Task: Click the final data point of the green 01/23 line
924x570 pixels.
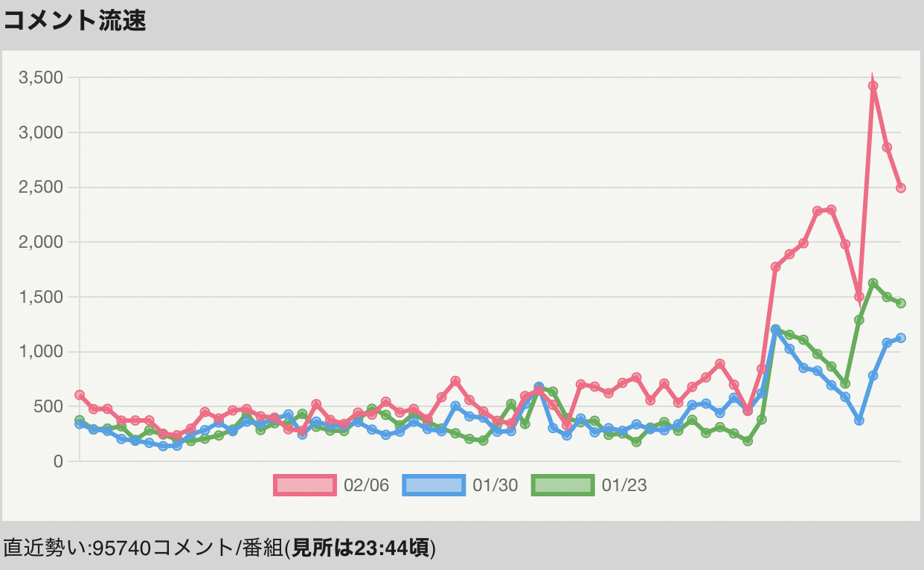Action: pos(900,303)
